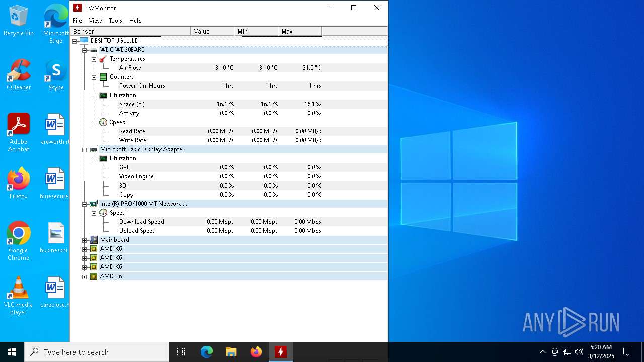The height and width of the screenshot is (362, 644).
Task: Click the green Counters icon
Action: 103,77
